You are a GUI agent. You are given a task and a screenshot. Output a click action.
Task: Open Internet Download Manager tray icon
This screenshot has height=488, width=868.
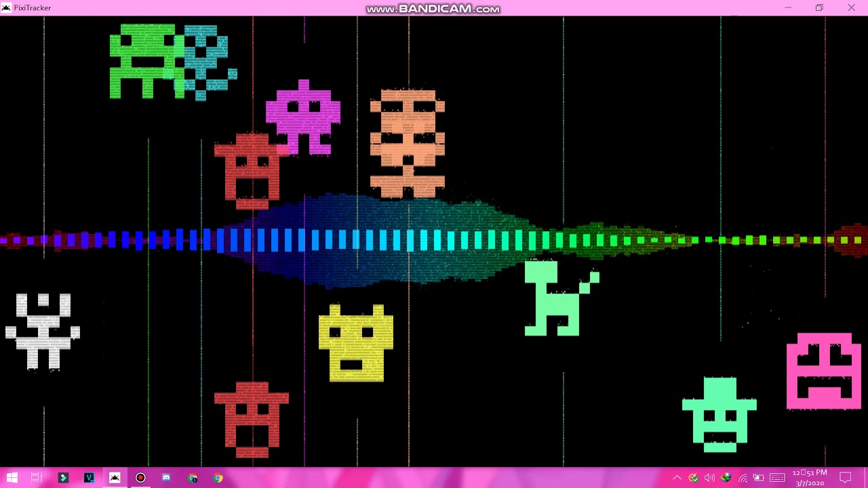[x=726, y=478]
